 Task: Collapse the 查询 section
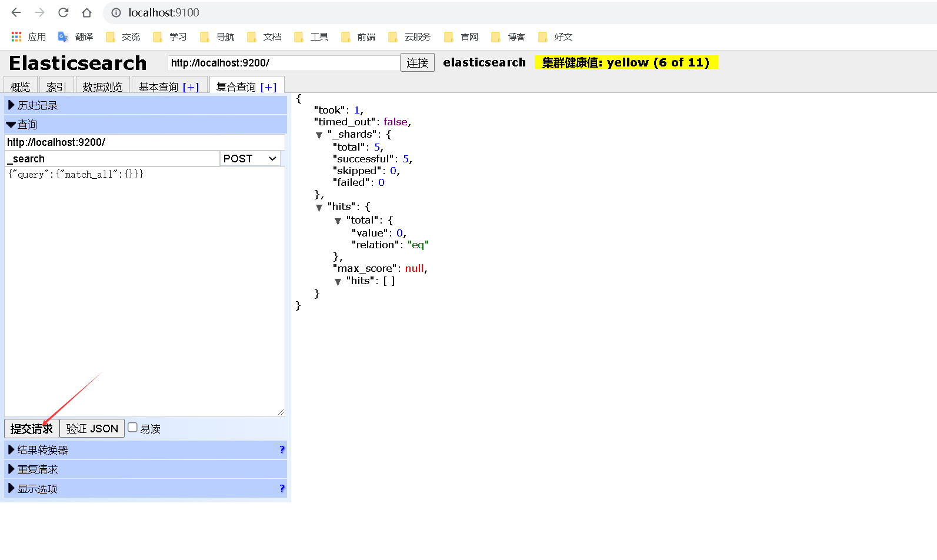[x=145, y=125]
